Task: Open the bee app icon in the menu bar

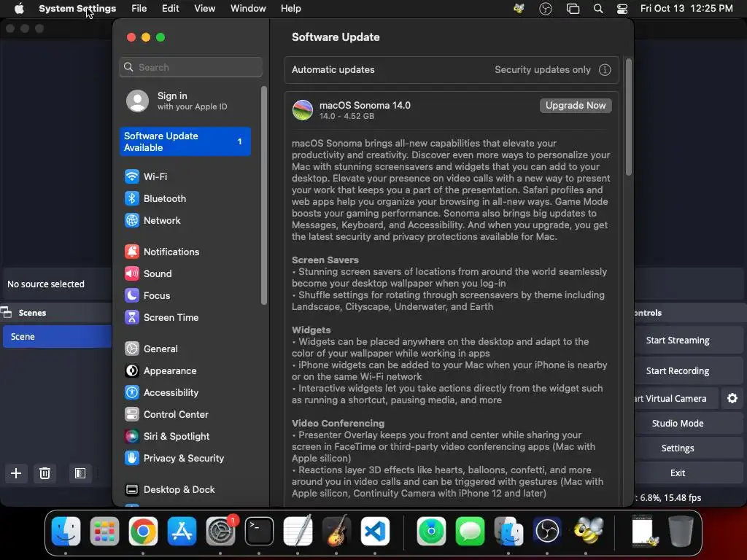Action: [519, 9]
